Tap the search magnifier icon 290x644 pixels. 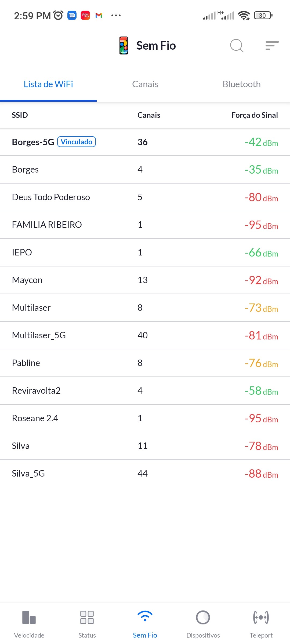click(x=237, y=46)
